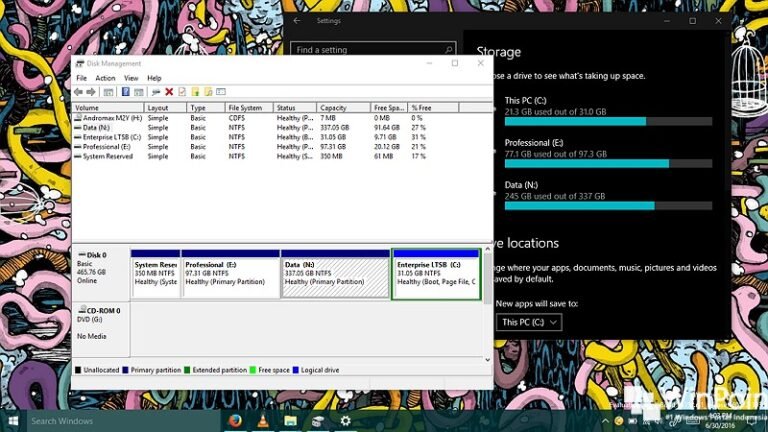The height and width of the screenshot is (432, 768).
Task: Click the blue Help icon in toolbar
Action: (126, 91)
